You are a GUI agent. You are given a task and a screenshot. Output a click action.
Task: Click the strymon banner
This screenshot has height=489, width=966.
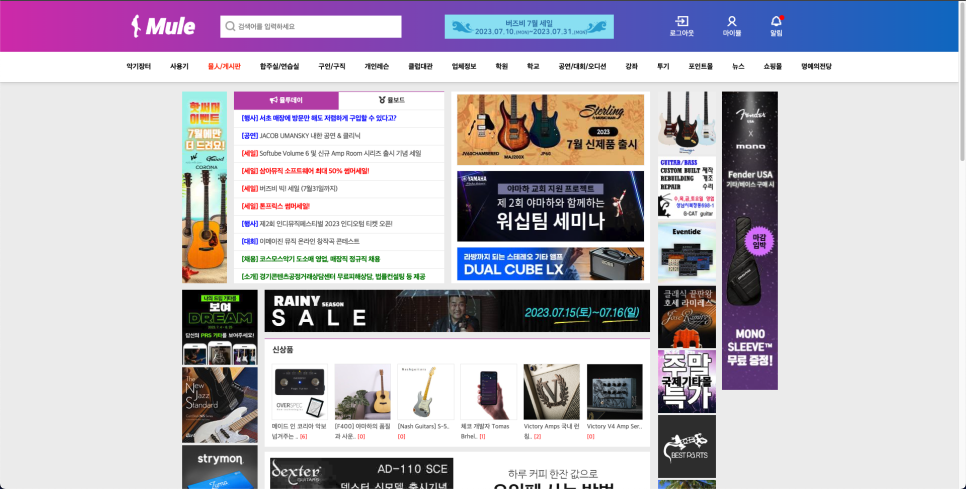(x=220, y=467)
